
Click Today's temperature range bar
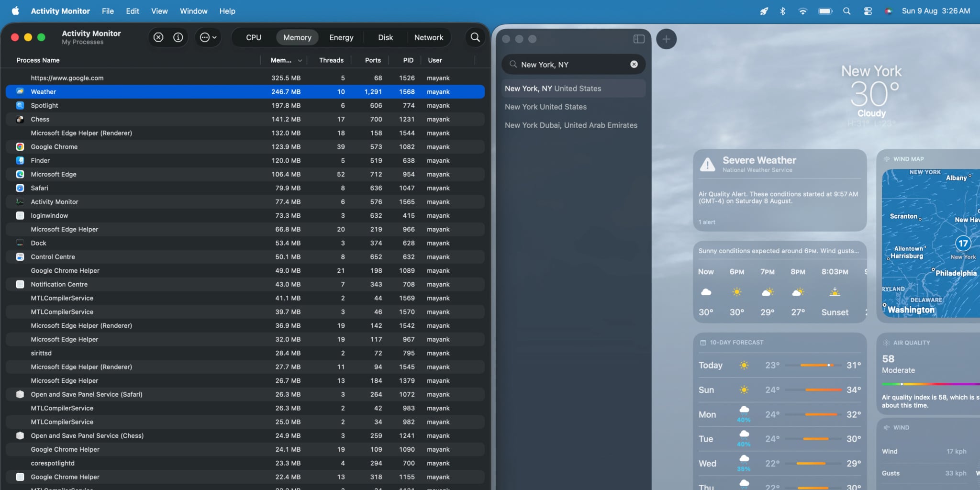pos(813,365)
